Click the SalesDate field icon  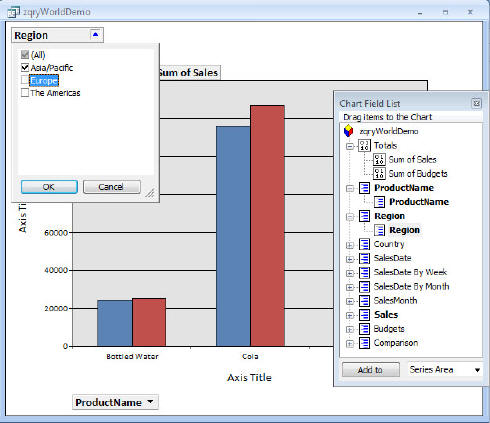364,258
